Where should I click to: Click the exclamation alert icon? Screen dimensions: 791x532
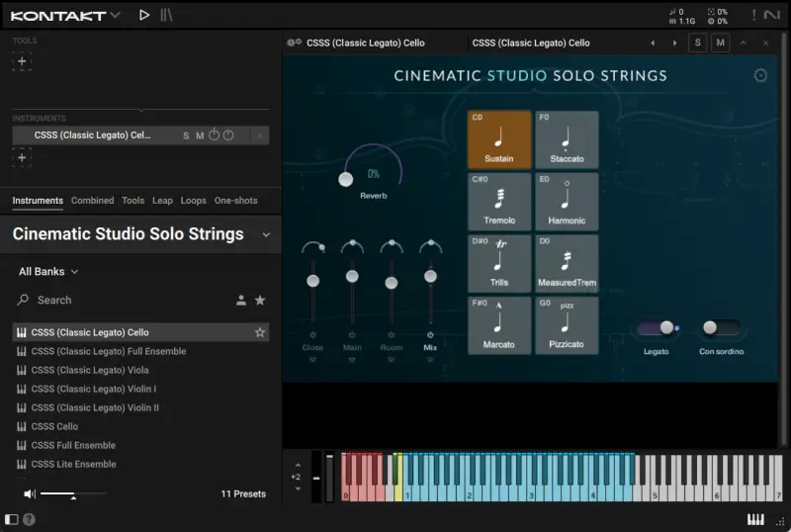point(753,15)
